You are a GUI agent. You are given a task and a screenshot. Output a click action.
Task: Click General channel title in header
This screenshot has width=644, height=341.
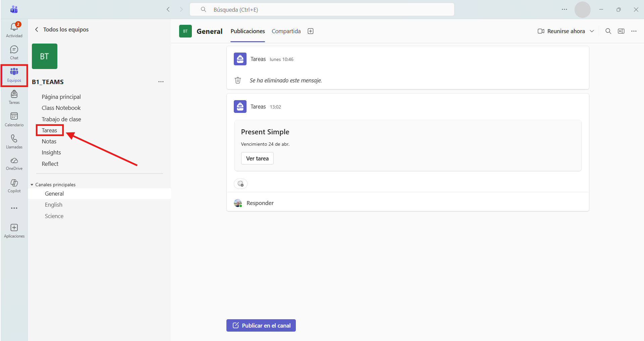pos(210,31)
